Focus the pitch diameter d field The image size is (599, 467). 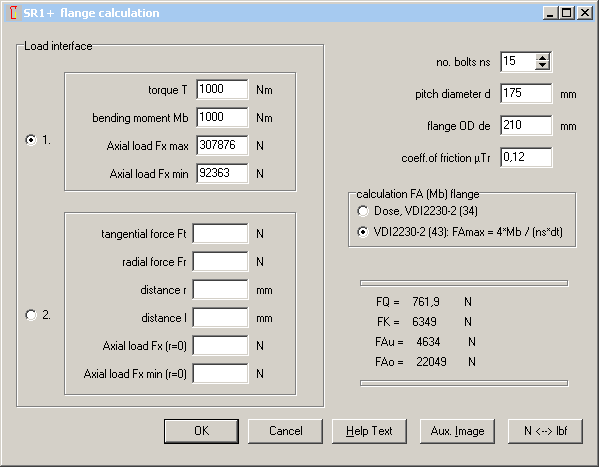[526, 94]
